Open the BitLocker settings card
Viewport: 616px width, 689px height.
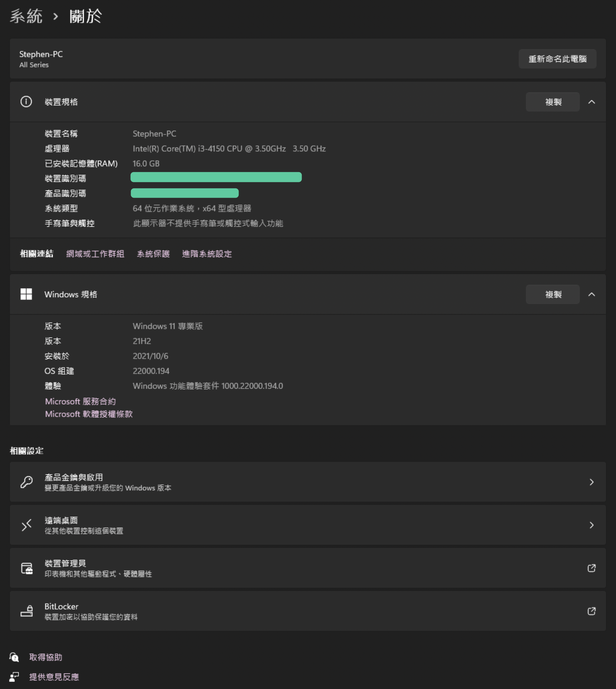[x=308, y=611]
